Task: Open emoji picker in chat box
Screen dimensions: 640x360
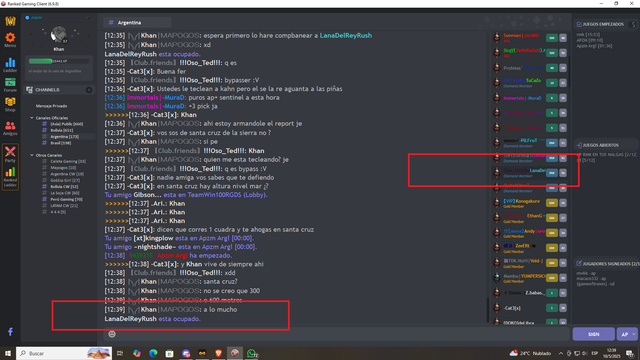Action: (x=112, y=334)
